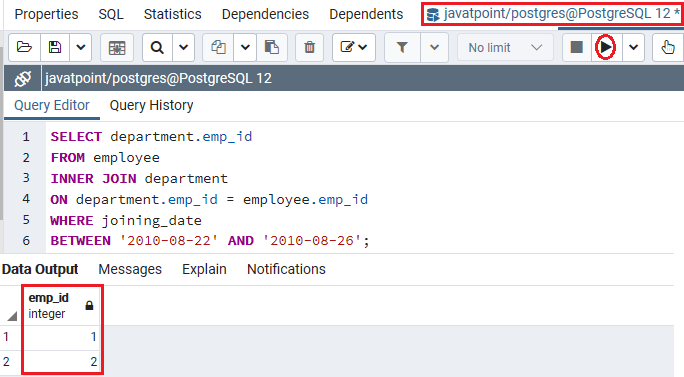The image size is (684, 377).
Task: Click the line starting with FROM employee
Action: (x=105, y=158)
